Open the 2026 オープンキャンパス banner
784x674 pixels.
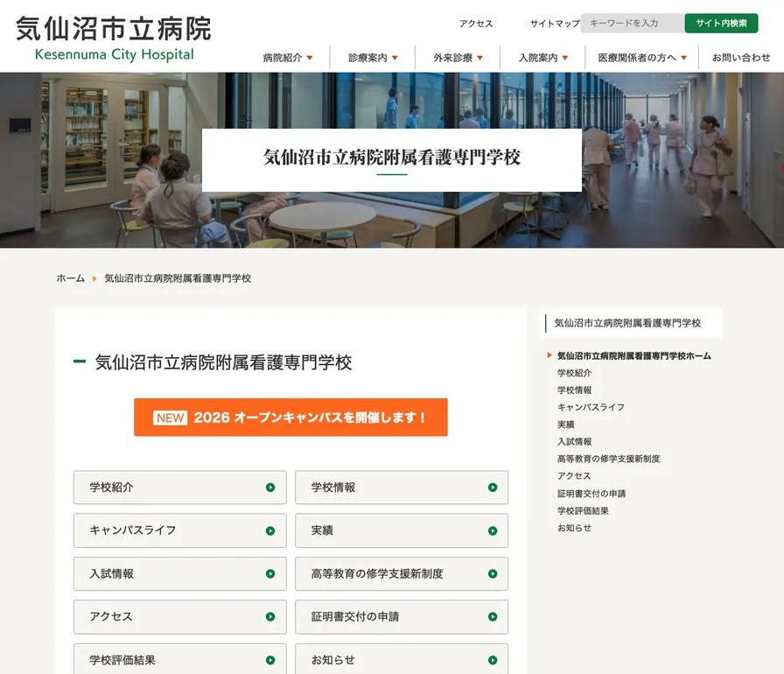290,417
